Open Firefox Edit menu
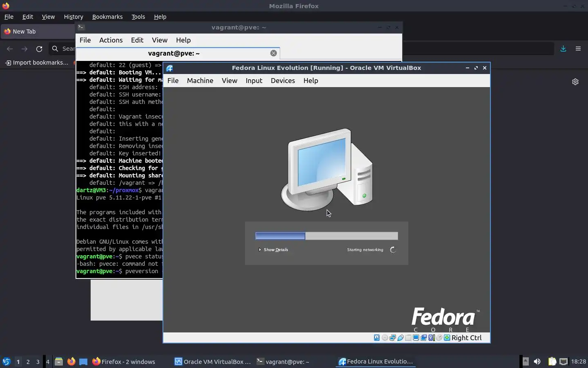Viewport: 588px width, 368px height. tap(28, 17)
